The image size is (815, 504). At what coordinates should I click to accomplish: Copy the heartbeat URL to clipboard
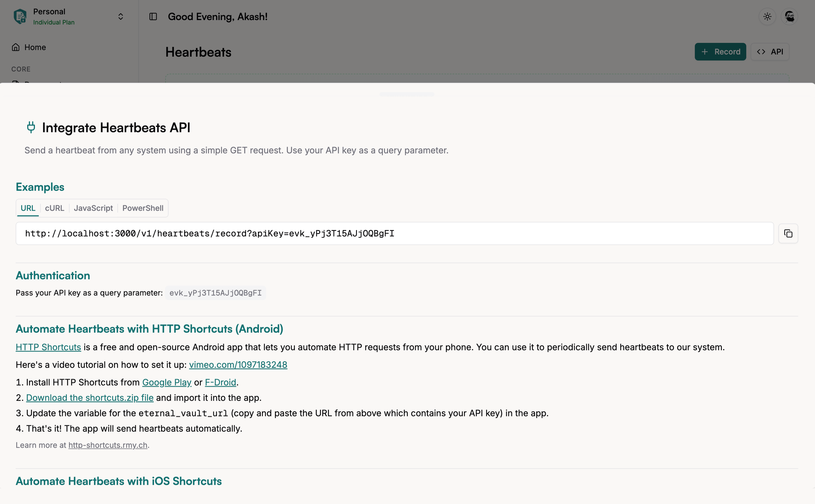[788, 233]
